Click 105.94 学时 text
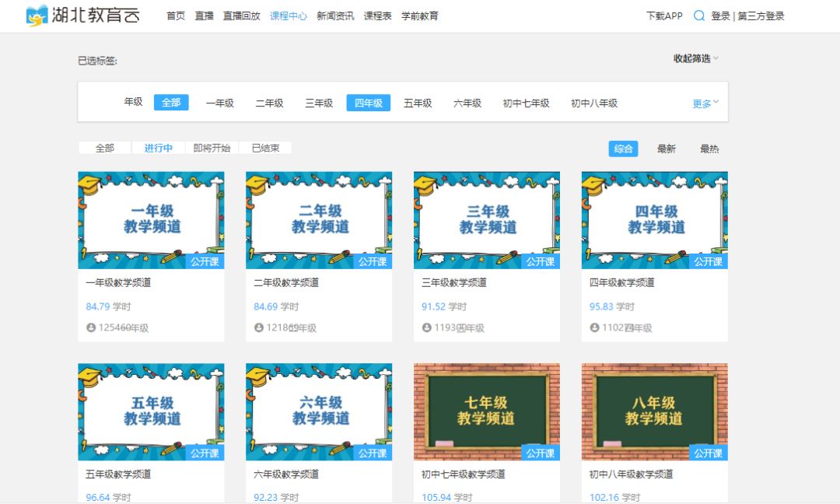 tap(446, 497)
